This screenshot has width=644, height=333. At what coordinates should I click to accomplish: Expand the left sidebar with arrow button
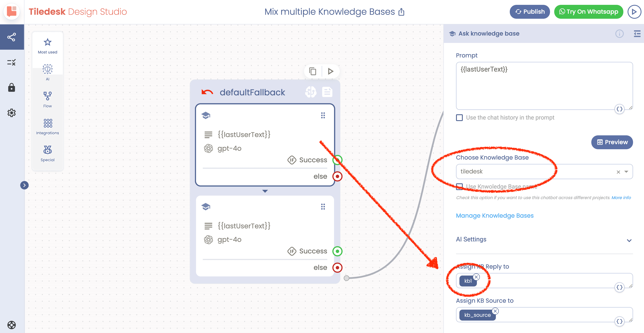click(24, 185)
